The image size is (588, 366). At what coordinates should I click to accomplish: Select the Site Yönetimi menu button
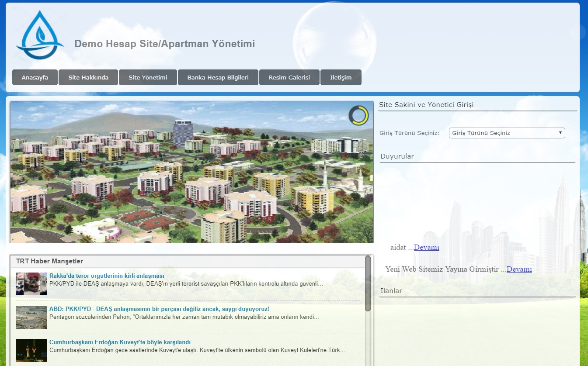(x=148, y=77)
